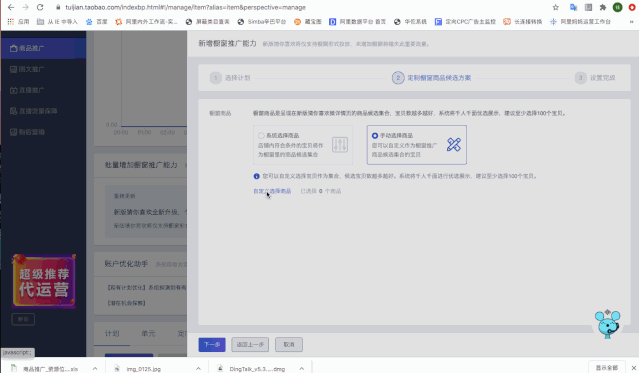Click step 2 circle in the wizard
The width and height of the screenshot is (639, 373).
tap(398, 77)
